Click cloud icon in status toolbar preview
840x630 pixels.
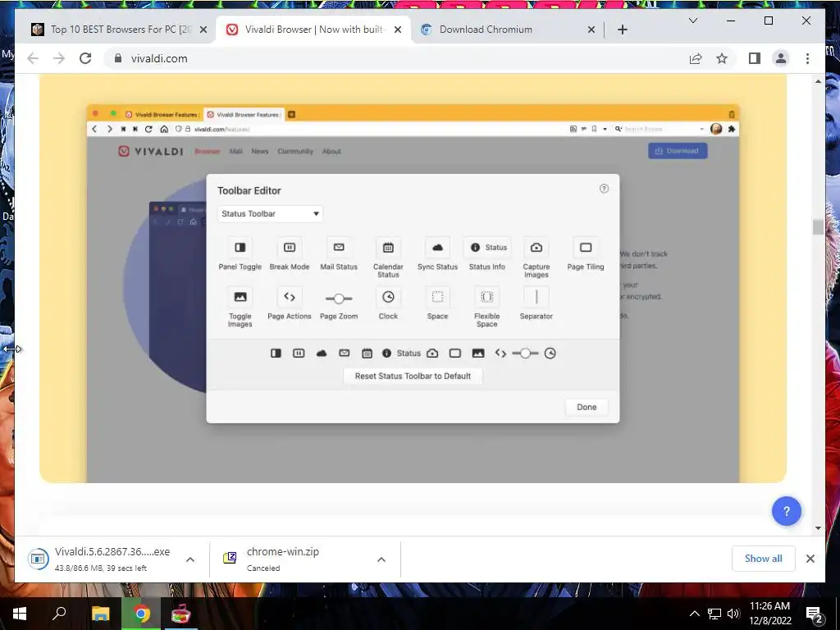(322, 353)
